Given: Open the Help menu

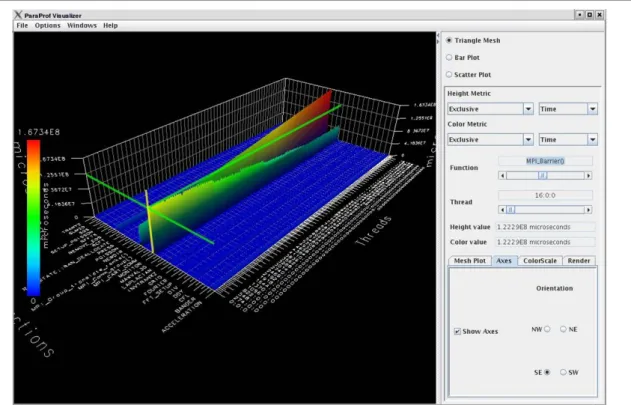Looking at the screenshot, I should tap(110, 25).
